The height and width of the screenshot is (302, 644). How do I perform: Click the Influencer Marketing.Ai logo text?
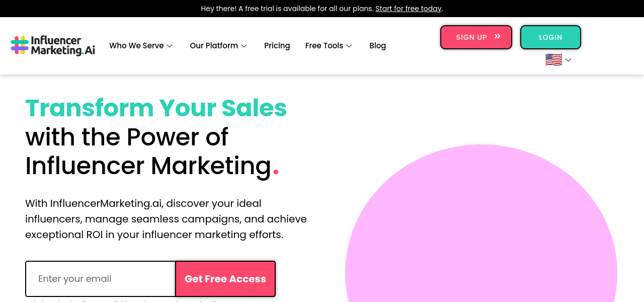coord(63,45)
